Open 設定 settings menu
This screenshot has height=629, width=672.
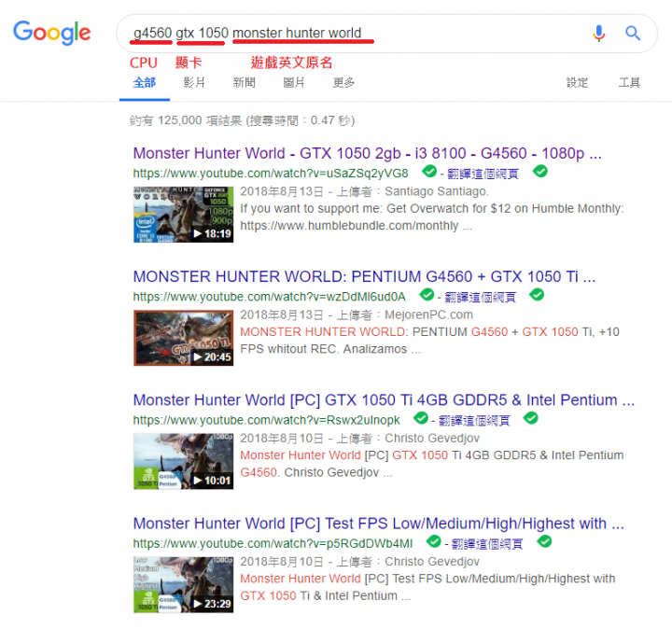click(578, 82)
